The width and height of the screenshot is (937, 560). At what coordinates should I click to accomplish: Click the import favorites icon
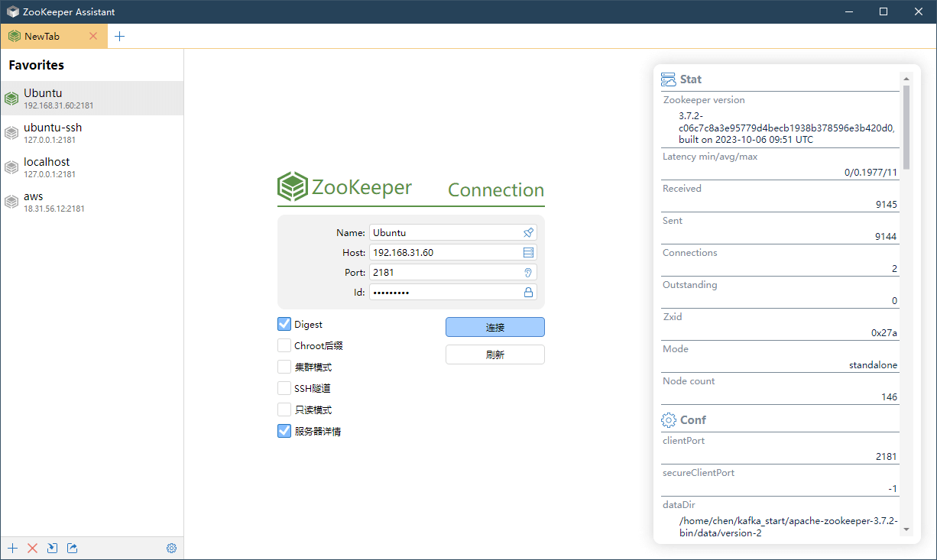pos(52,548)
